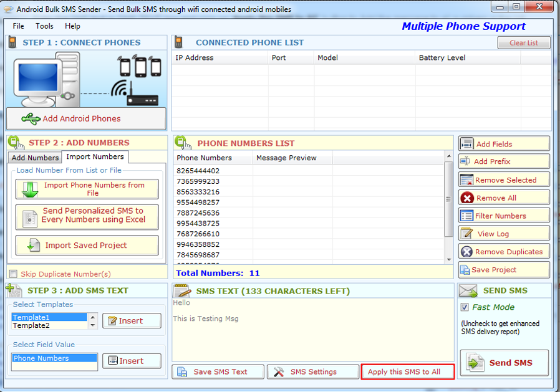560x392 pixels.
Task: Click the phone list scrollbar down arrow
Action: tap(448, 259)
